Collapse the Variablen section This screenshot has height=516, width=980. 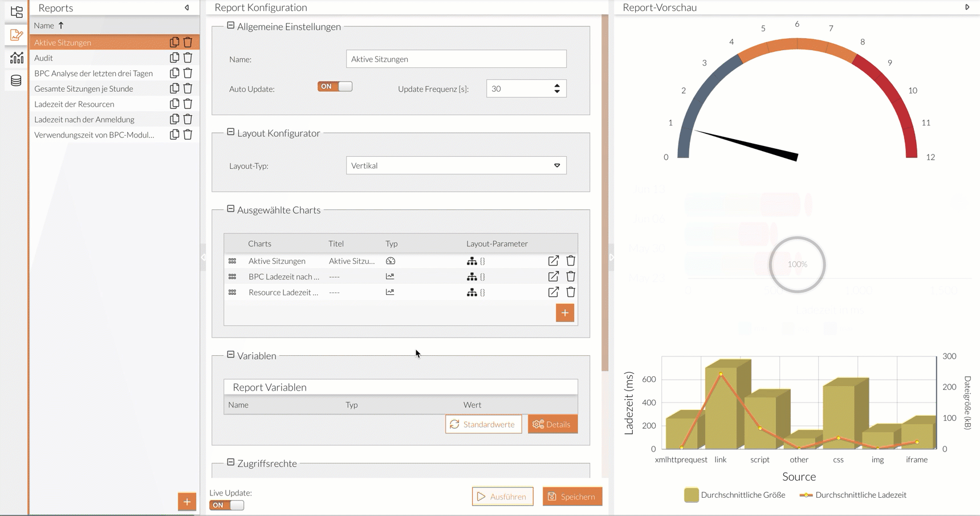(231, 355)
